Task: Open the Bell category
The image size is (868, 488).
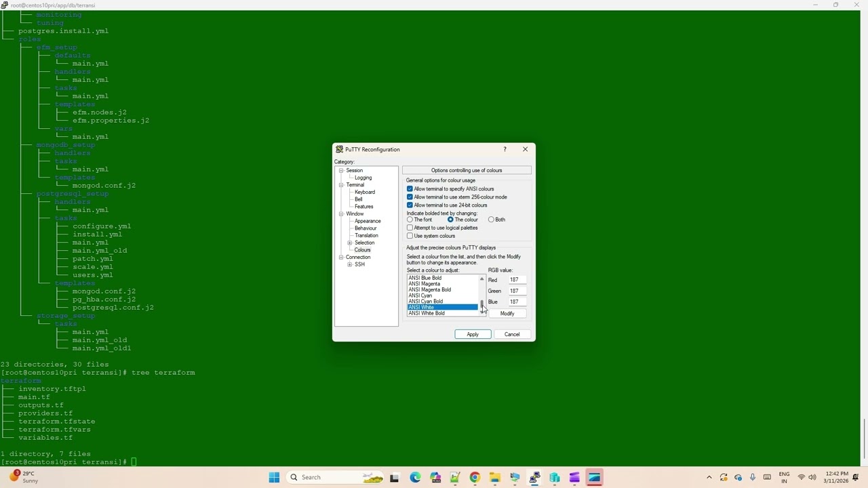Action: click(x=359, y=199)
